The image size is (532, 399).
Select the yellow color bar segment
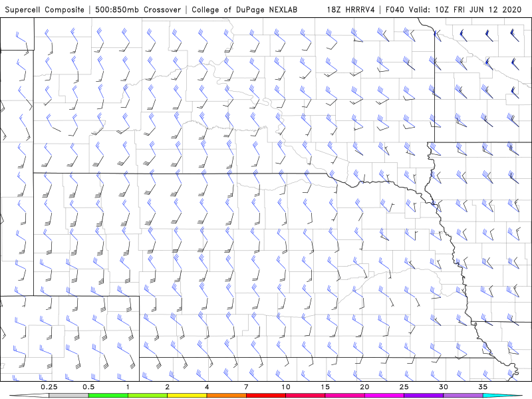pyautogui.click(x=187, y=396)
